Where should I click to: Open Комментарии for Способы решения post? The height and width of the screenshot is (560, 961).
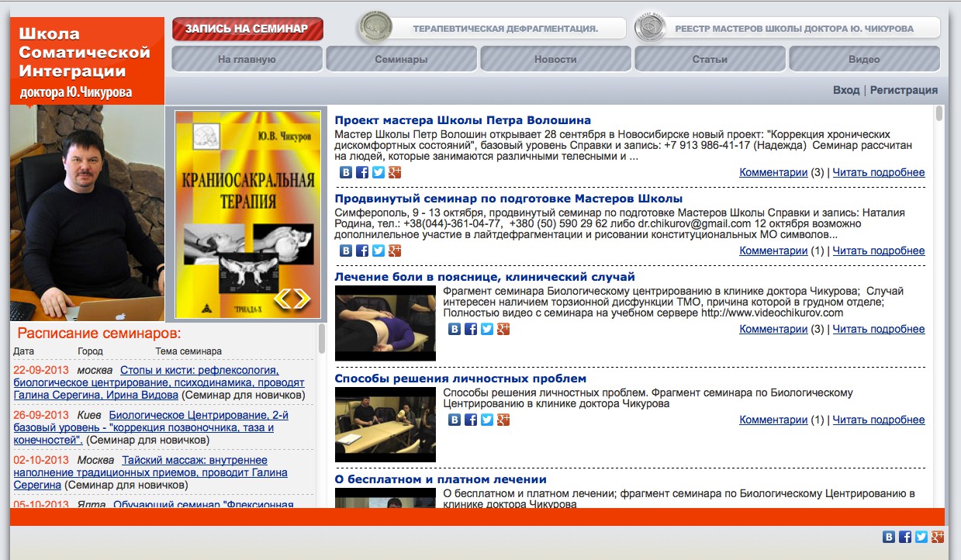click(773, 420)
